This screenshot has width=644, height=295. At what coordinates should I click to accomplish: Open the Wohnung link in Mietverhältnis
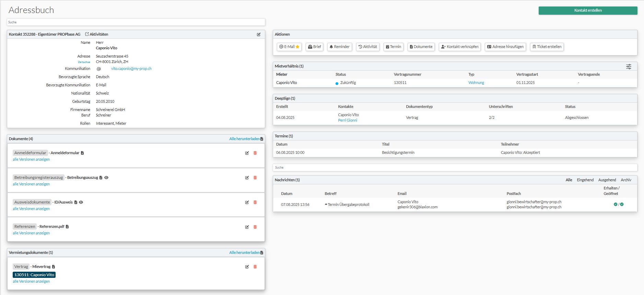(476, 83)
